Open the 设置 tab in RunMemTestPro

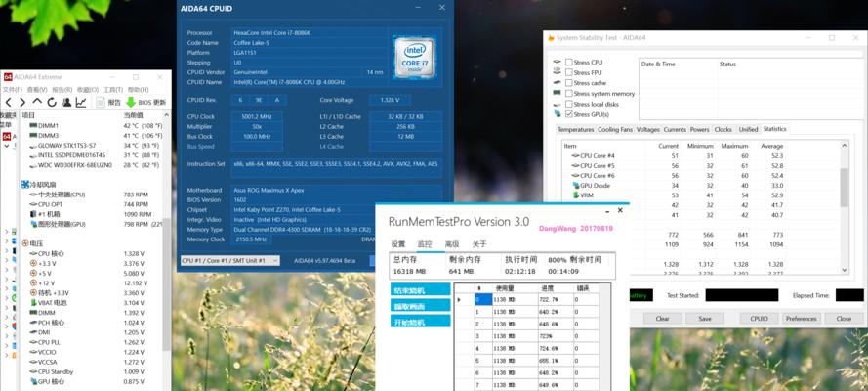[x=398, y=244]
